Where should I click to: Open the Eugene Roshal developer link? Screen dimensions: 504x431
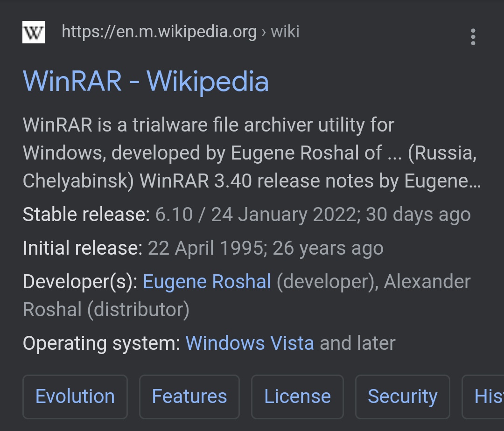pyautogui.click(x=207, y=282)
